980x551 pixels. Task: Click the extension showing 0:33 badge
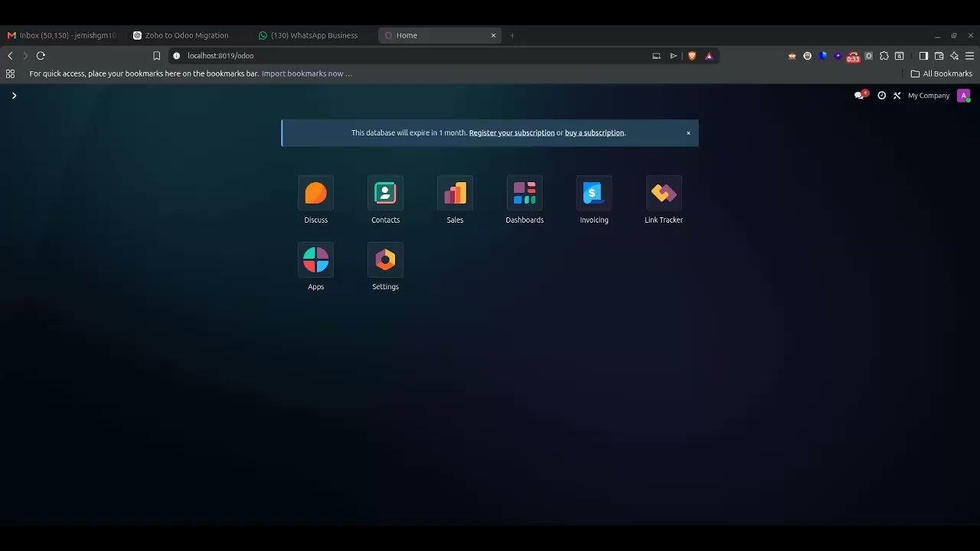pyautogui.click(x=853, y=57)
